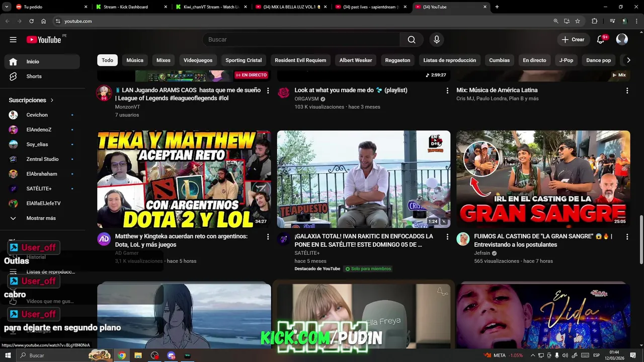Click the Jefrain channel avatar
This screenshot has height=362, width=644.
tap(463, 239)
